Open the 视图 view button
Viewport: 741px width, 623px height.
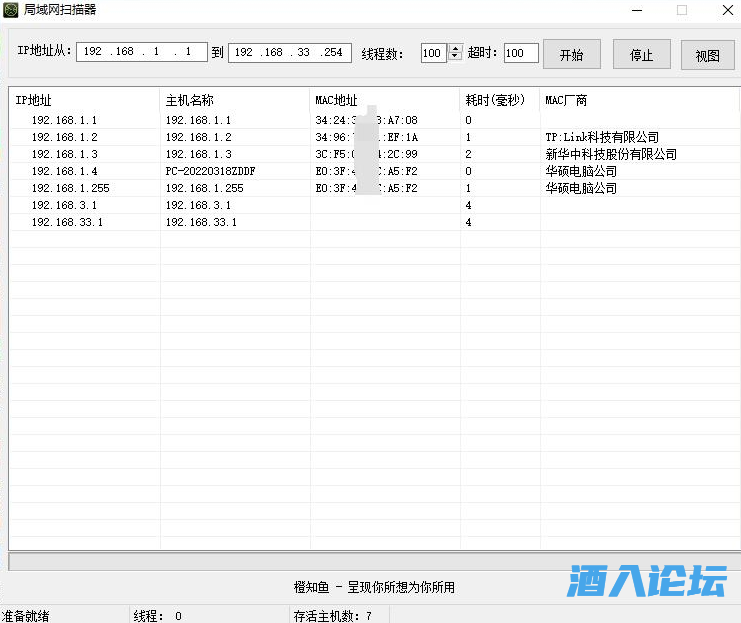click(707, 55)
